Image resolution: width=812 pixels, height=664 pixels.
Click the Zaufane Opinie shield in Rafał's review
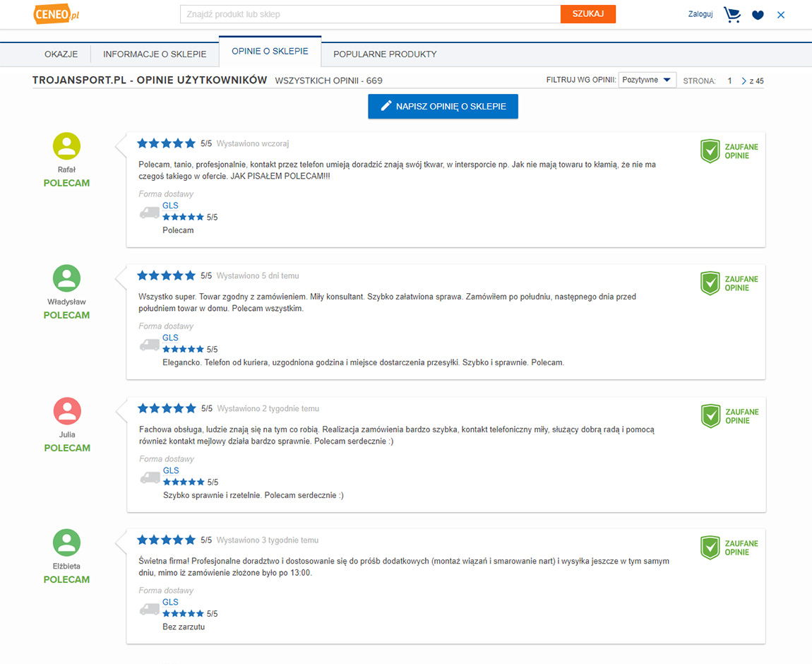[x=710, y=151]
